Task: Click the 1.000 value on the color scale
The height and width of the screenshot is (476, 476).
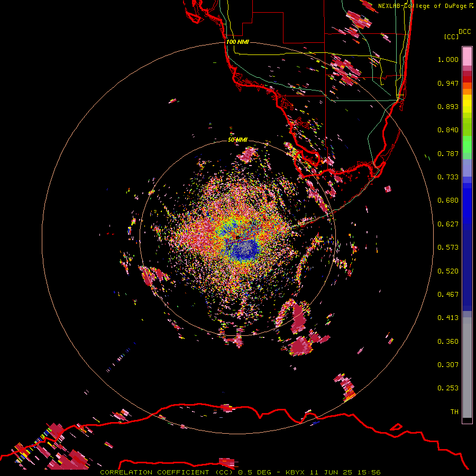Action: [448, 59]
